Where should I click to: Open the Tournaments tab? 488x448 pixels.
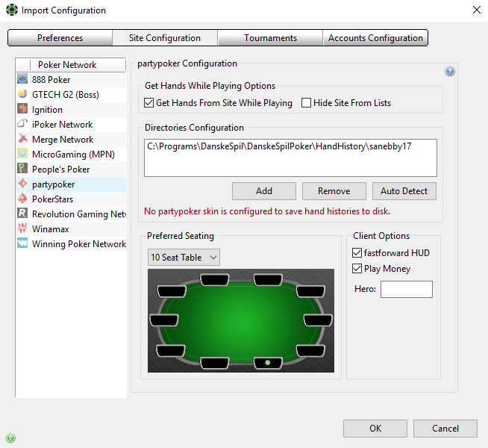tap(270, 38)
